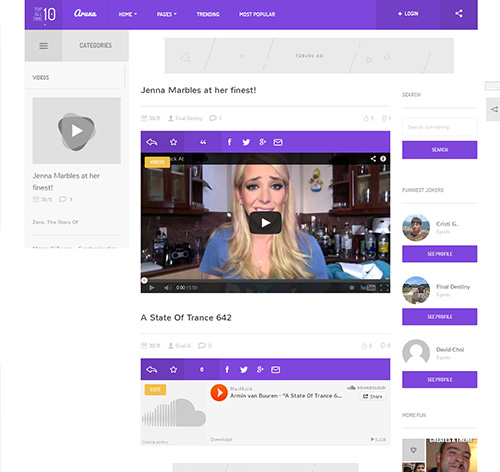Open the Trending page

pyautogui.click(x=208, y=14)
